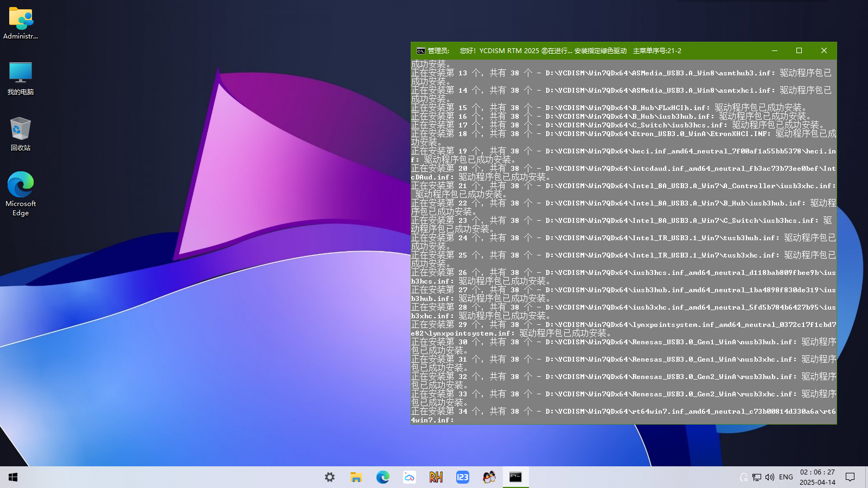Minimize the YCDISM console window

tap(775, 51)
